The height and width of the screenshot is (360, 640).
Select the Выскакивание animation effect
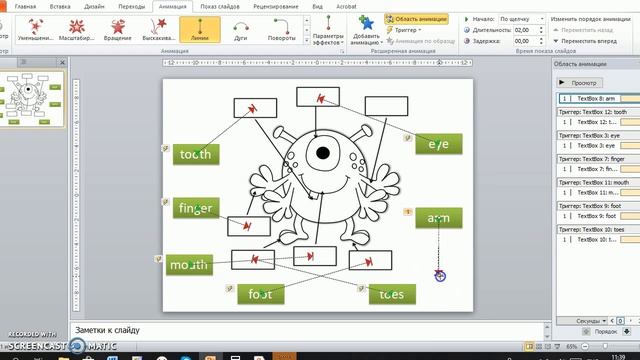(x=159, y=29)
